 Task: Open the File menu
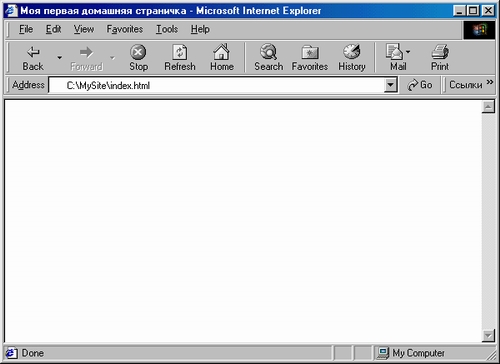click(x=26, y=29)
